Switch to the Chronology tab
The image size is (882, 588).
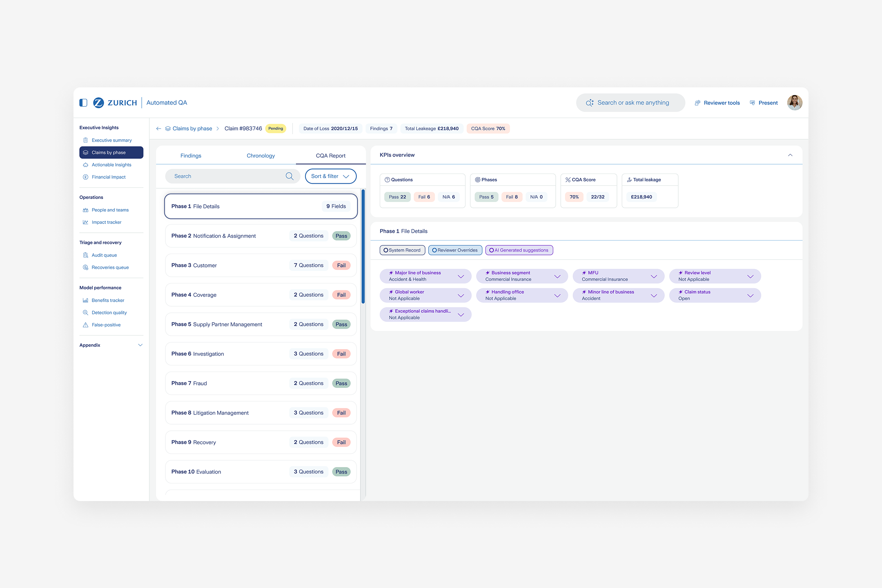click(x=261, y=156)
